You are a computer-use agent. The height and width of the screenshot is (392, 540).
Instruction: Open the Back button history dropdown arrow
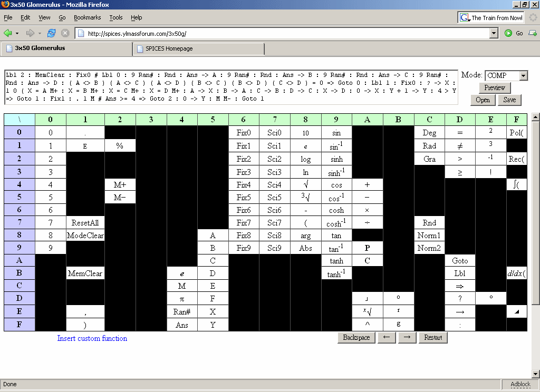pyautogui.click(x=17, y=33)
